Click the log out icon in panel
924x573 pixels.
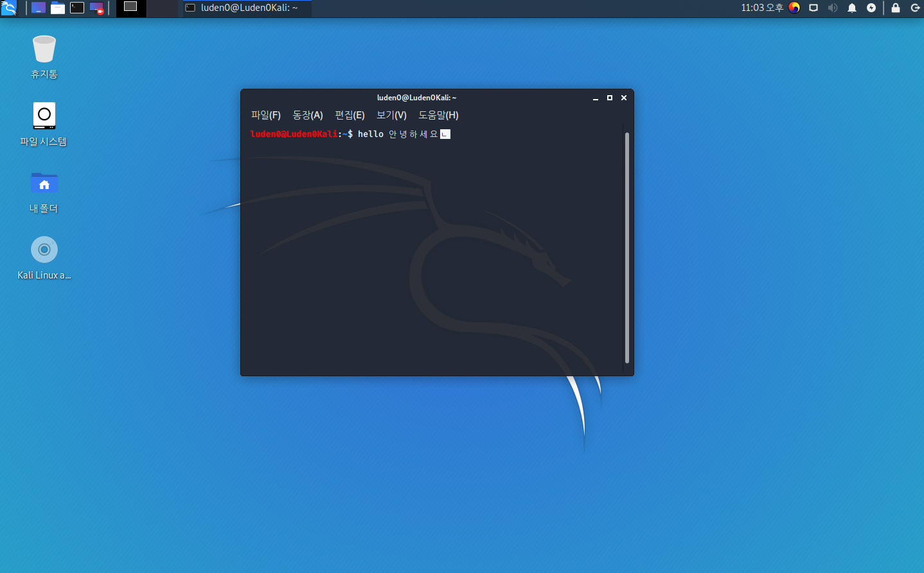click(x=915, y=8)
